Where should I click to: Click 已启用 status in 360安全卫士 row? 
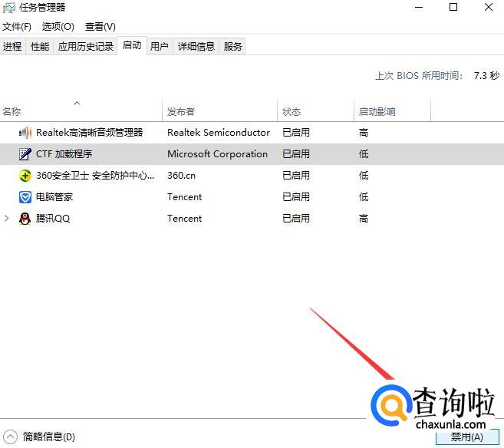(296, 176)
